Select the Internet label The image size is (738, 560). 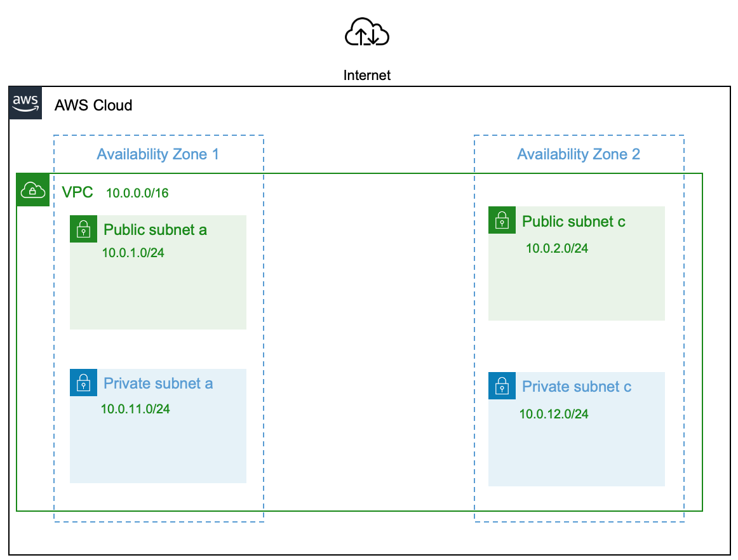click(x=366, y=76)
